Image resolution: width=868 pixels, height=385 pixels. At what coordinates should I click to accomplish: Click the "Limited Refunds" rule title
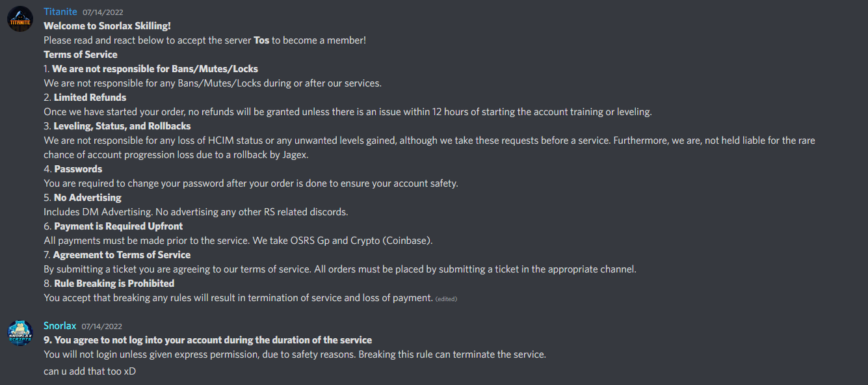pos(90,98)
